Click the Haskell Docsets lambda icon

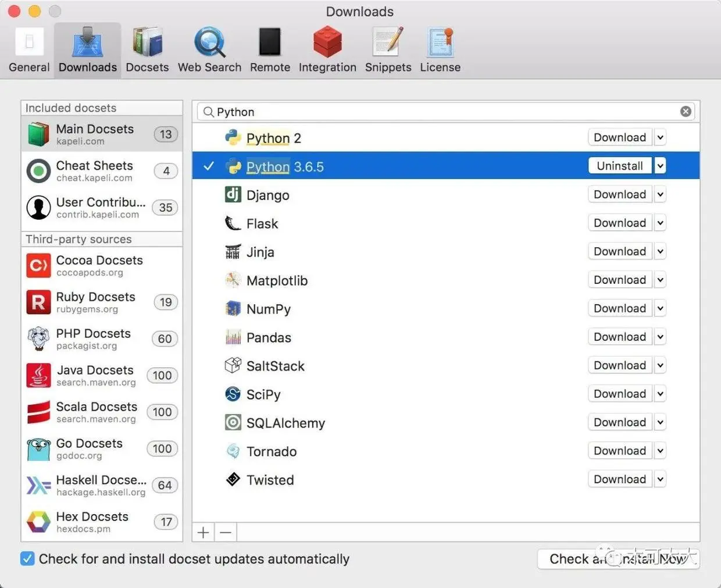coord(38,486)
